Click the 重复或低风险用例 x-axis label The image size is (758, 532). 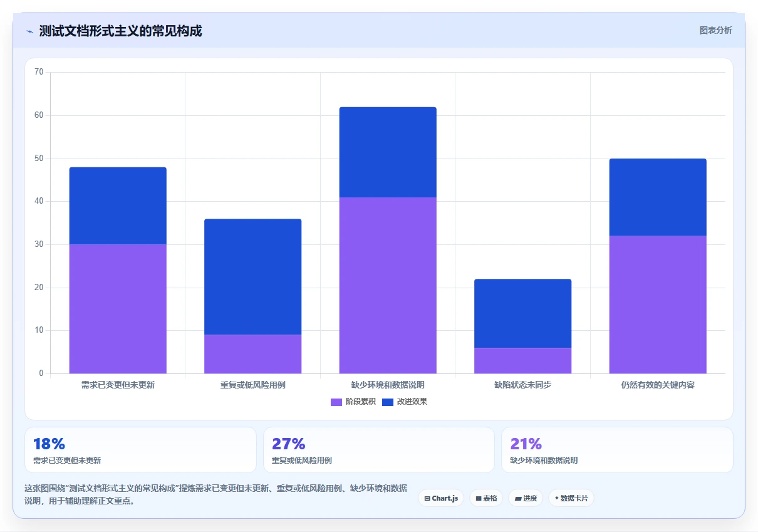(x=253, y=385)
